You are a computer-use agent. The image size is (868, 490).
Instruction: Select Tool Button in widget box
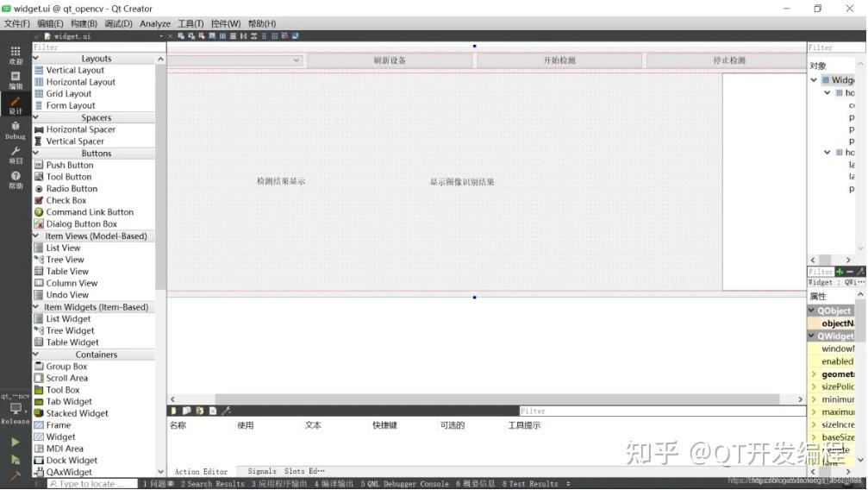[x=69, y=177]
